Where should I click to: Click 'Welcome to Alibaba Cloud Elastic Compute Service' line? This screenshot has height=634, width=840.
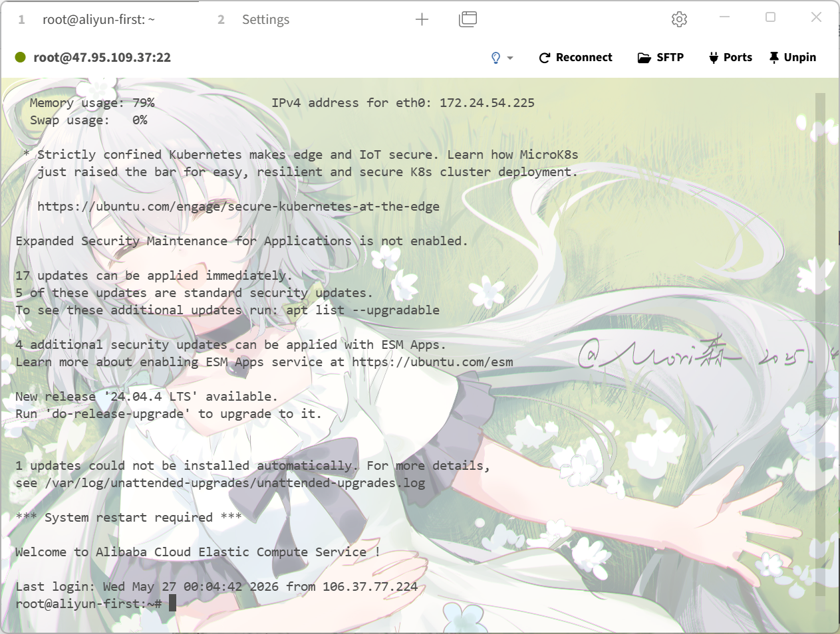click(198, 552)
